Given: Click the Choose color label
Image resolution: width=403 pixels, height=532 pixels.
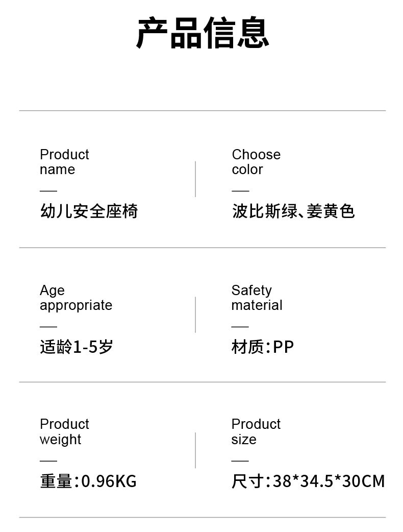Looking at the screenshot, I should [256, 162].
